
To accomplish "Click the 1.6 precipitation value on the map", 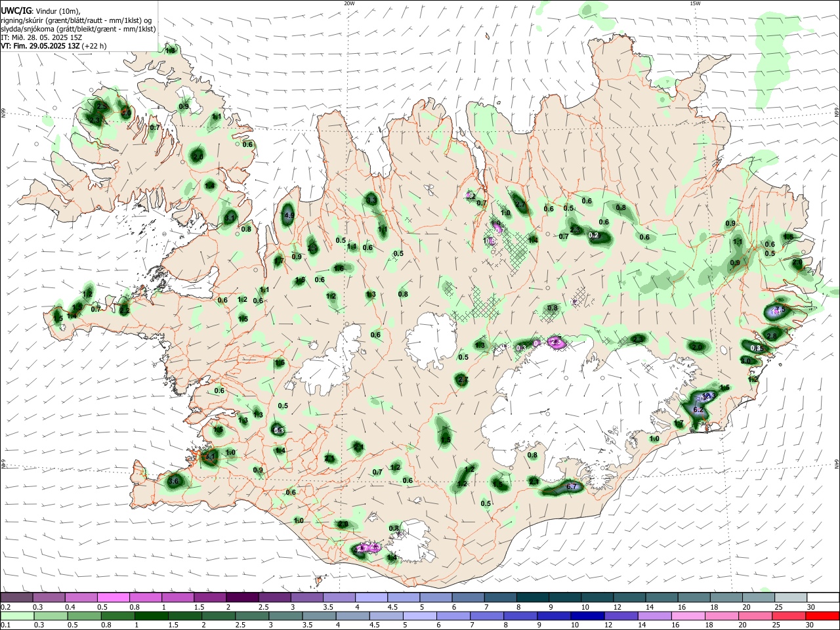I will tap(339, 268).
